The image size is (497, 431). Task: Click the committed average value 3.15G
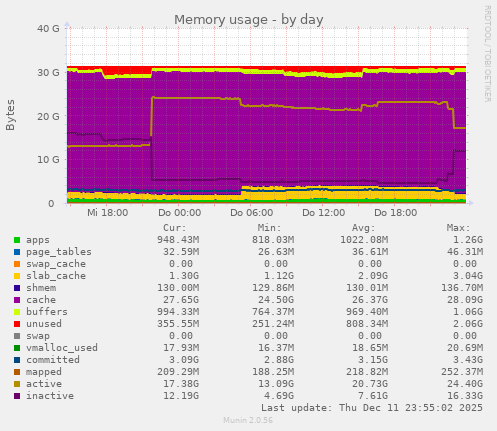pos(373,360)
